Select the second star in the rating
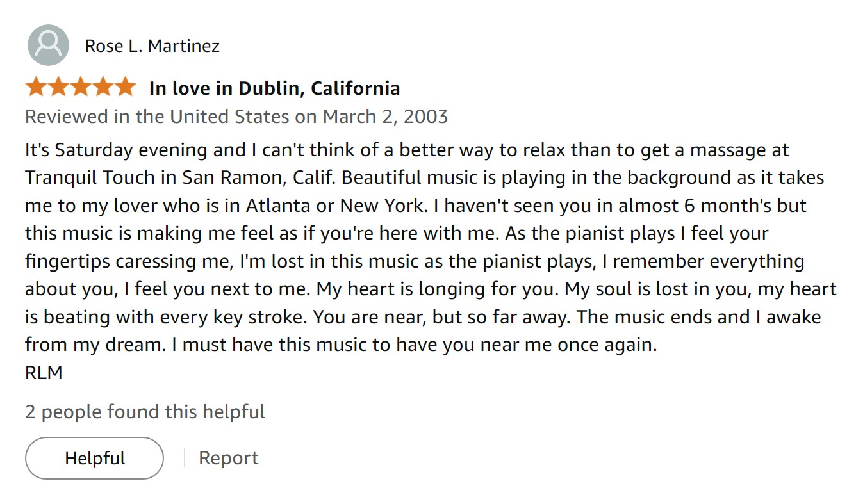Screen dimensions: 856x504 [58, 86]
